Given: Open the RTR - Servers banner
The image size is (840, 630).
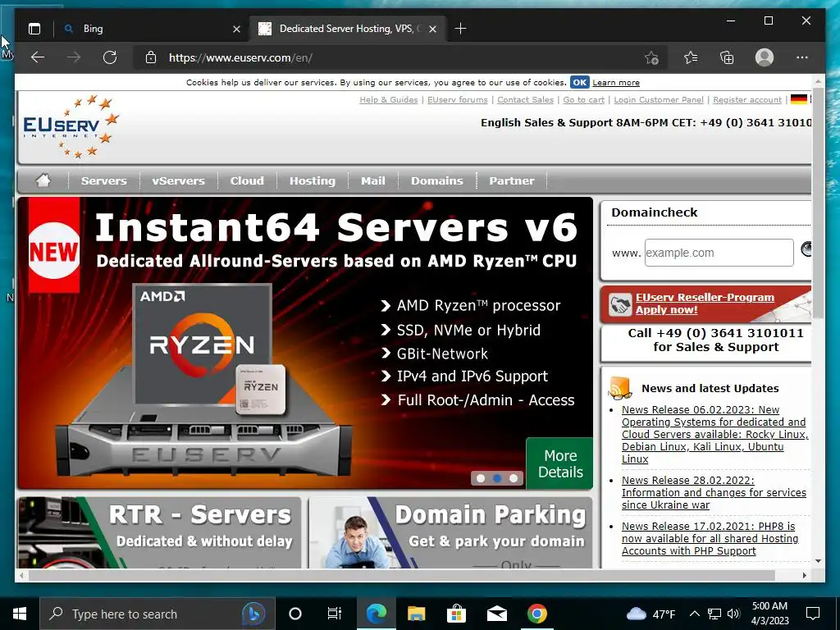Looking at the screenshot, I should coord(159,532).
